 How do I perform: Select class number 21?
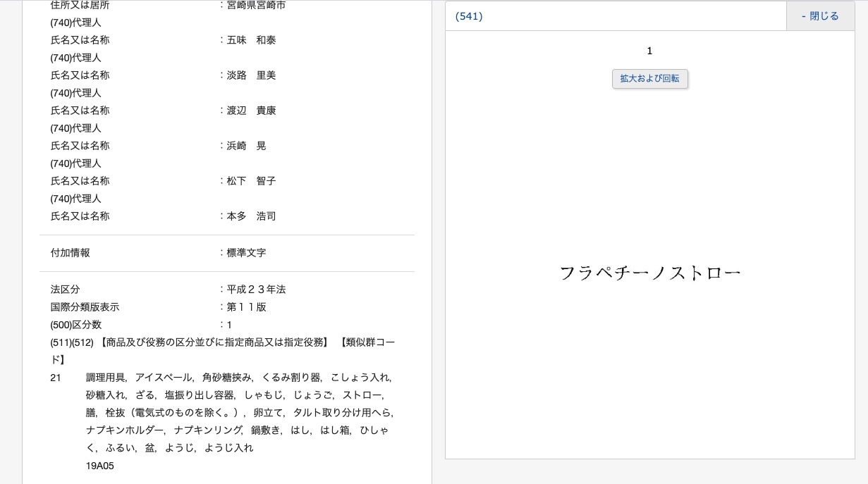coord(56,378)
